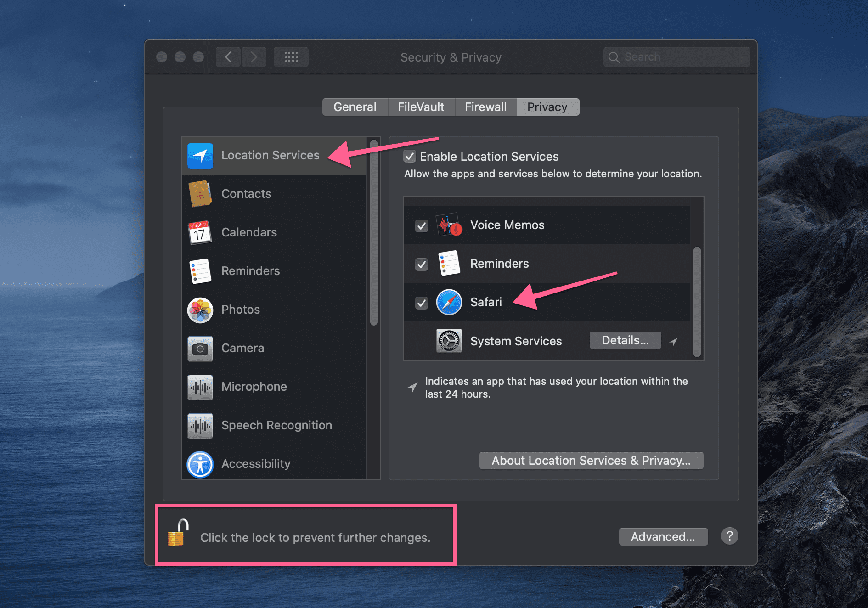Click the Photos flower icon
This screenshot has height=608, width=868.
200,310
